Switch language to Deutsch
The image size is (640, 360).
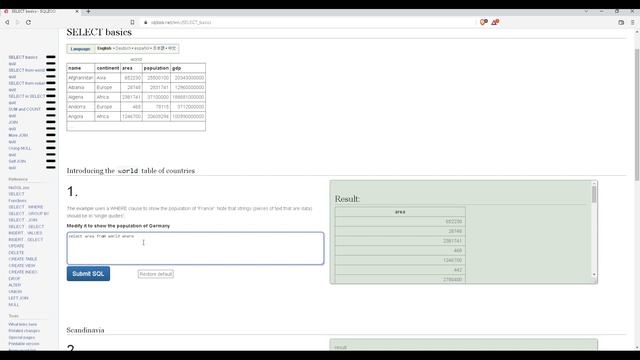coord(123,49)
